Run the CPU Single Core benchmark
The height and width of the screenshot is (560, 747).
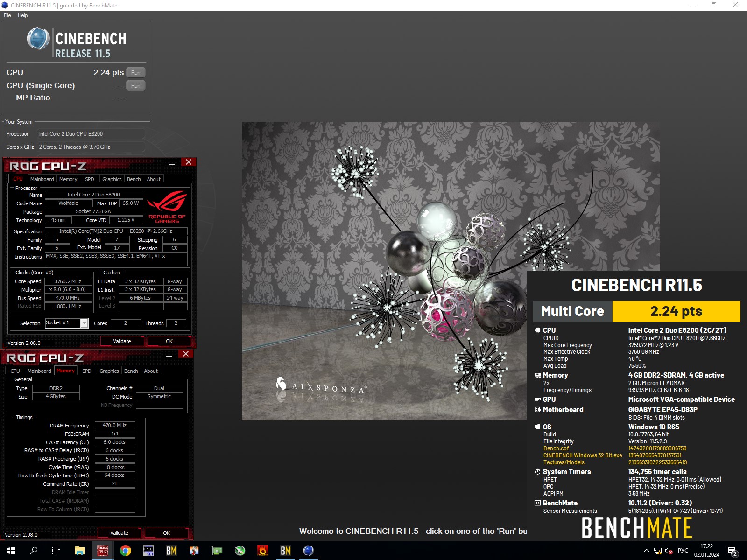136,85
